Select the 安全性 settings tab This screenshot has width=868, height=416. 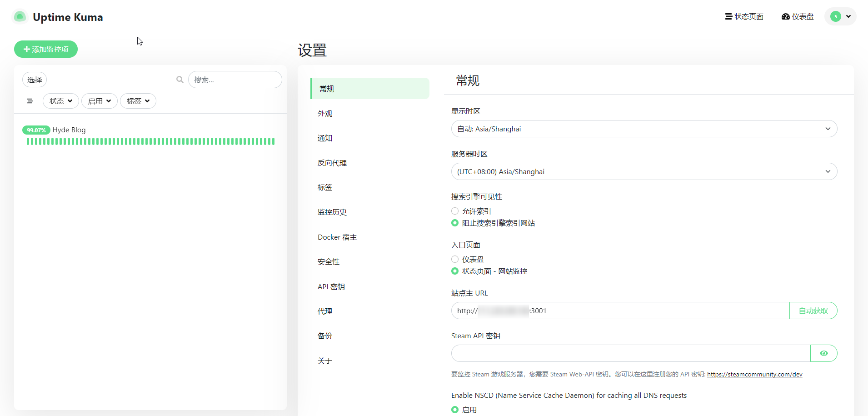pyautogui.click(x=370, y=261)
